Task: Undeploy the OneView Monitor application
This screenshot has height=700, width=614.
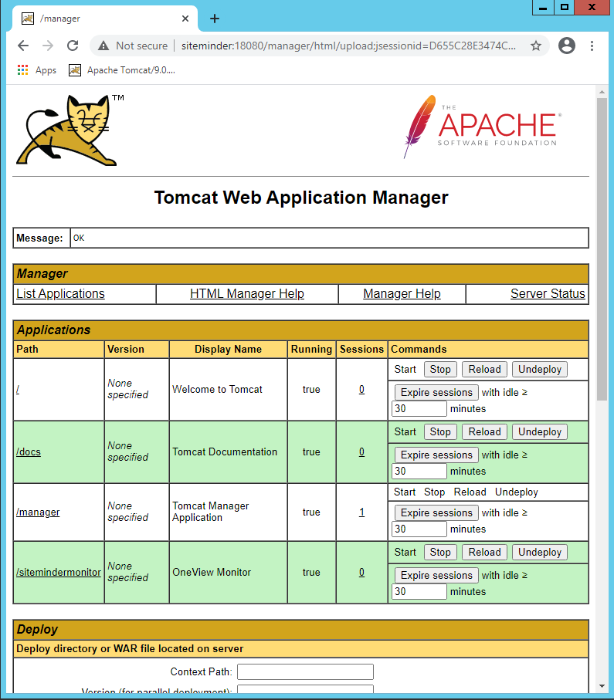Action: (539, 553)
